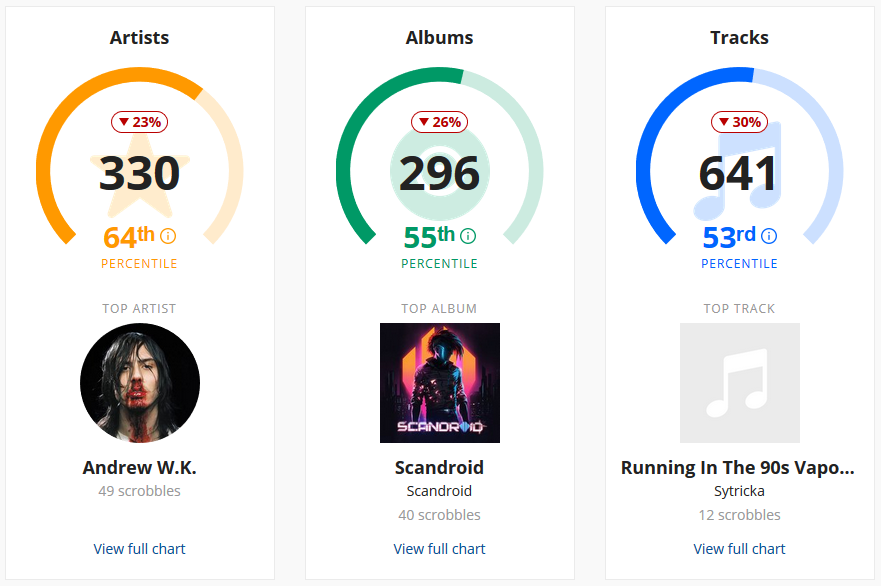Screen dimensions: 881x586
Task: Click the Albums percentile info icon
Action: tap(467, 236)
